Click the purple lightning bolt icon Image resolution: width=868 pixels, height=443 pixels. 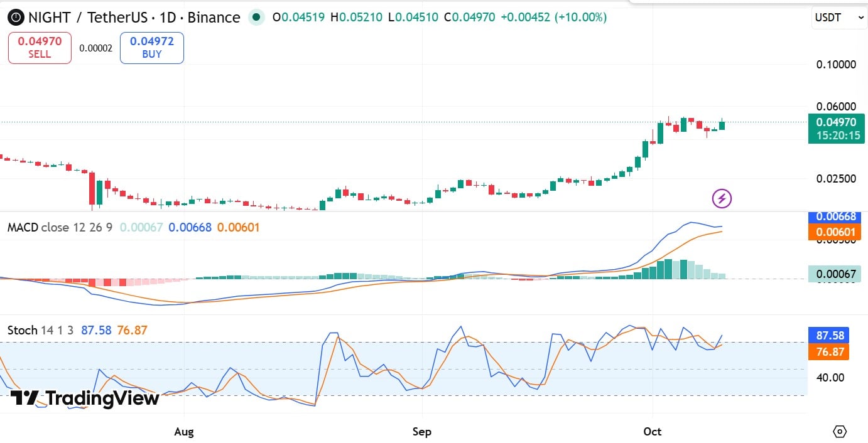[x=722, y=199]
